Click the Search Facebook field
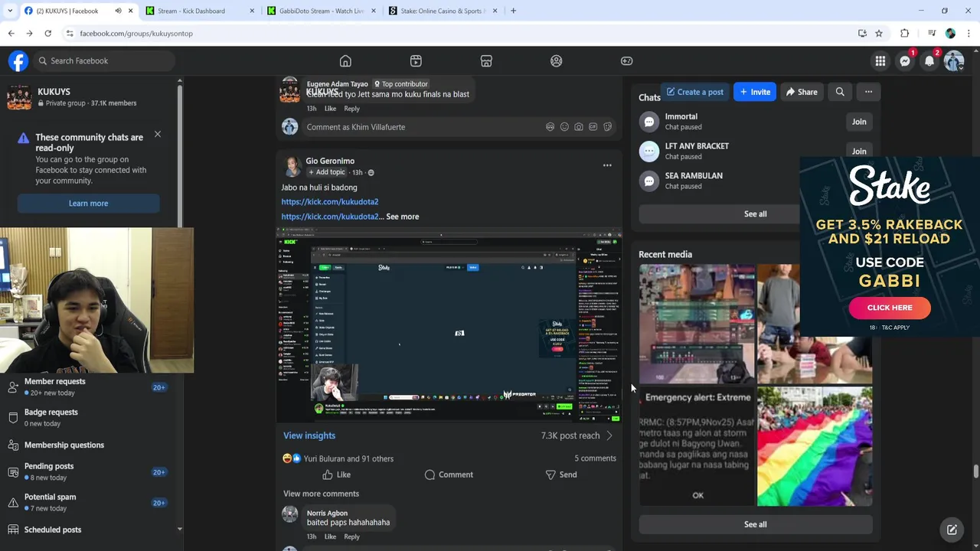This screenshot has height=551, width=980. (x=103, y=61)
